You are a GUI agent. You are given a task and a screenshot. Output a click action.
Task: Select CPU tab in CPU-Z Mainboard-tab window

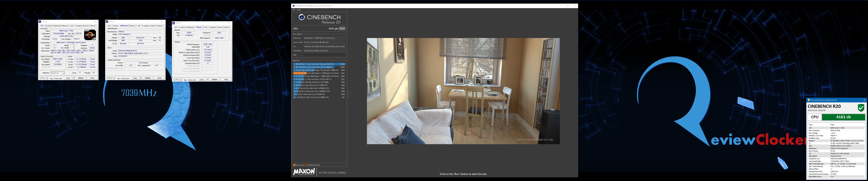pyautogui.click(x=109, y=26)
